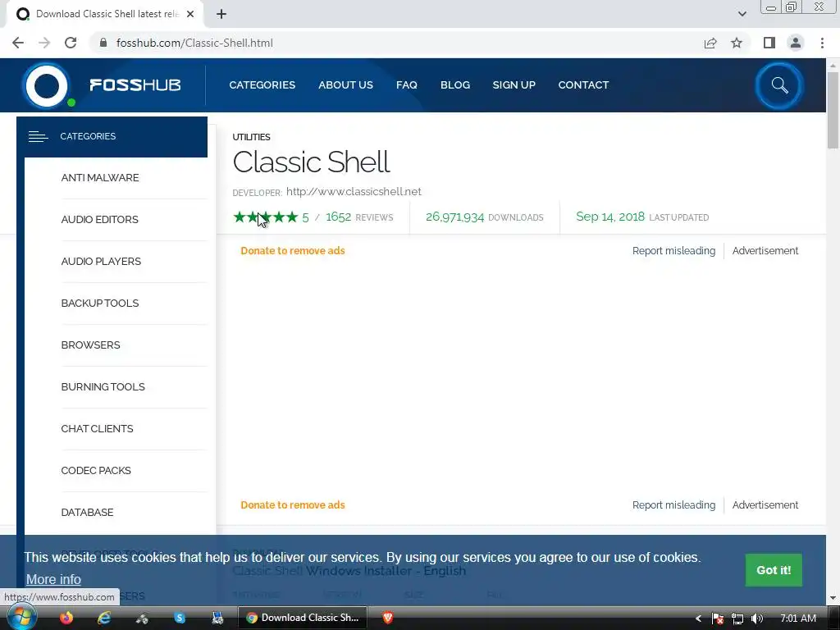Open Chrome's three-dot menu
This screenshot has height=630, width=840.
click(822, 43)
